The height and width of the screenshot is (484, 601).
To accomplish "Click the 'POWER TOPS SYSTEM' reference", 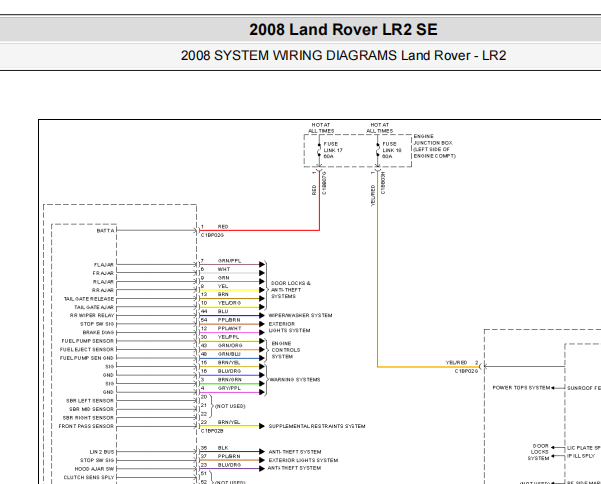I will point(521,388).
